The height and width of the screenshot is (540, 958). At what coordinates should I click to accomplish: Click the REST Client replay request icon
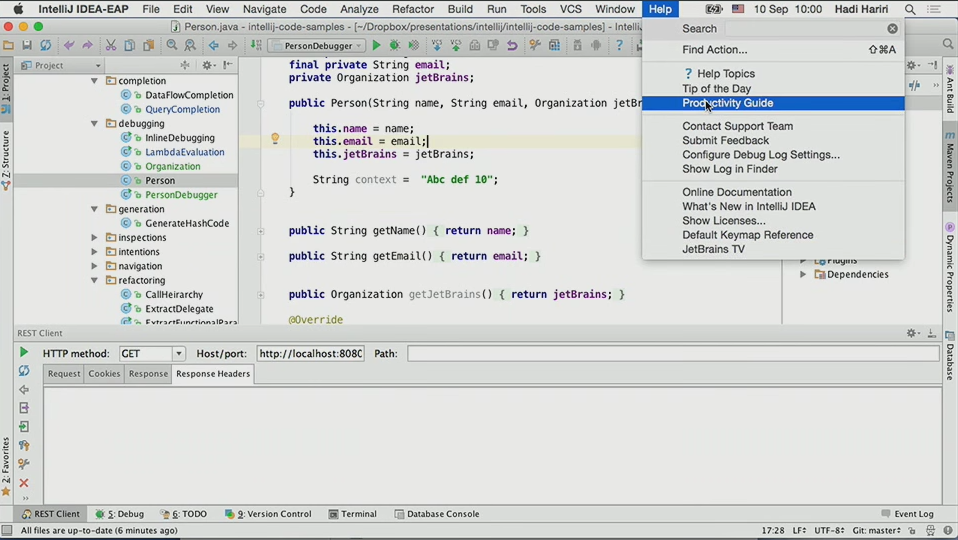pyautogui.click(x=24, y=371)
